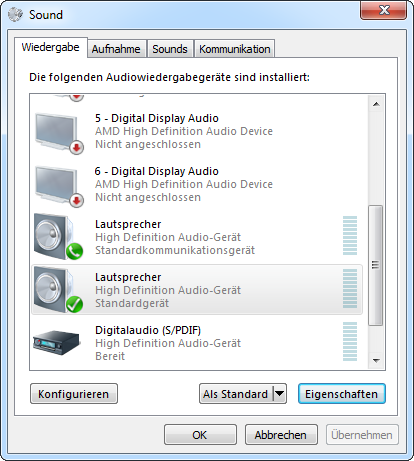Click the Konfigurieren button
The width and height of the screenshot is (414, 461).
[x=74, y=394]
